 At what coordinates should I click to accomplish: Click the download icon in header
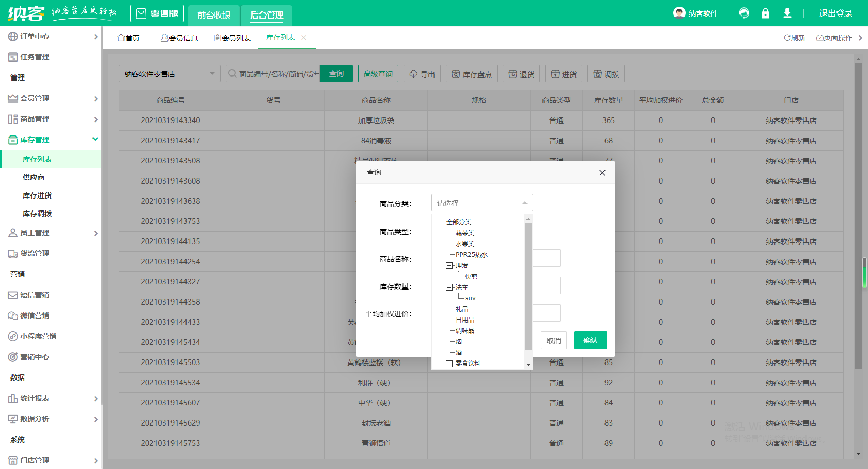tap(787, 13)
